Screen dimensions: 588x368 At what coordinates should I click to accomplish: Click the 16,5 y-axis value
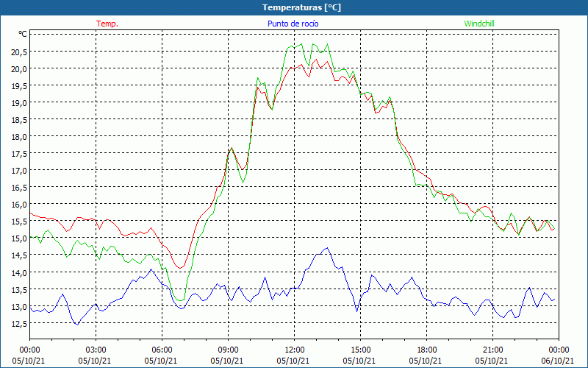pos(19,188)
